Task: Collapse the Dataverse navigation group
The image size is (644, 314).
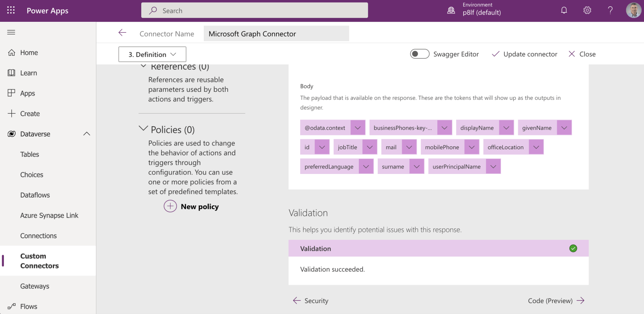Action: (87, 134)
